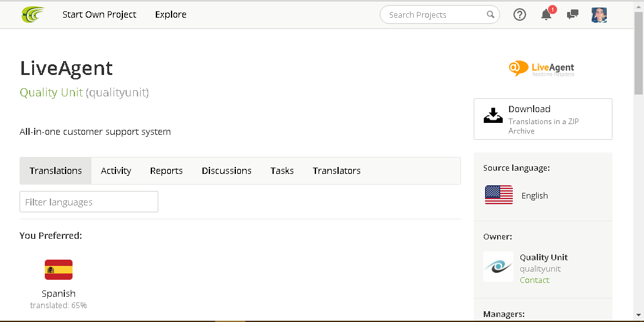Click the English source language flag
This screenshot has width=644, height=322.
[x=499, y=195]
